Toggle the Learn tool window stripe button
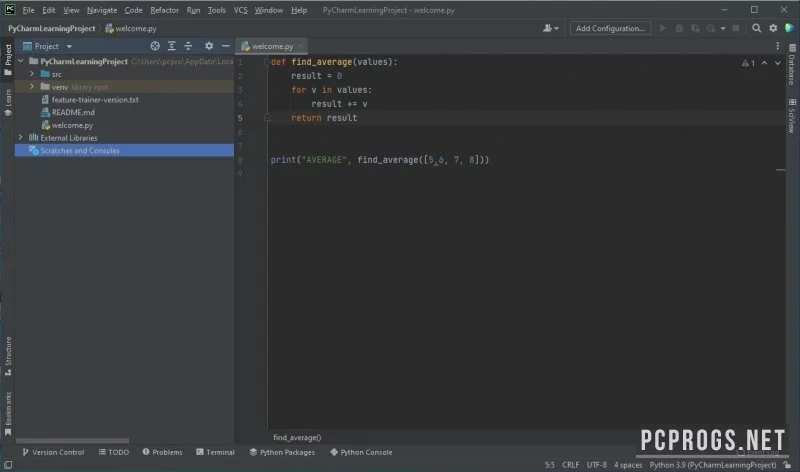Image resolution: width=800 pixels, height=472 pixels. (8, 102)
